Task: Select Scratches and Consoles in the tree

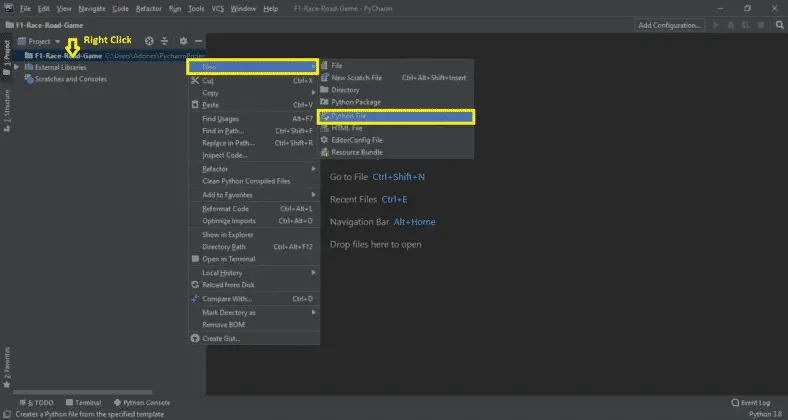Action: [x=70, y=79]
